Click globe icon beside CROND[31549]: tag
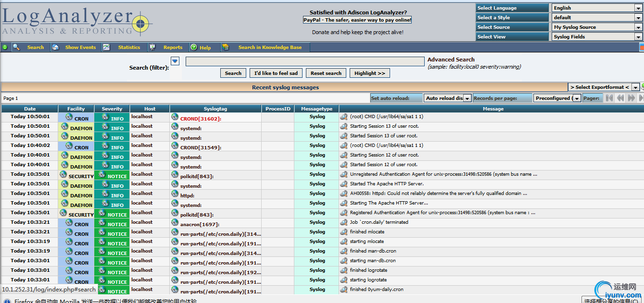The height and width of the screenshot is (303, 644). point(175,145)
